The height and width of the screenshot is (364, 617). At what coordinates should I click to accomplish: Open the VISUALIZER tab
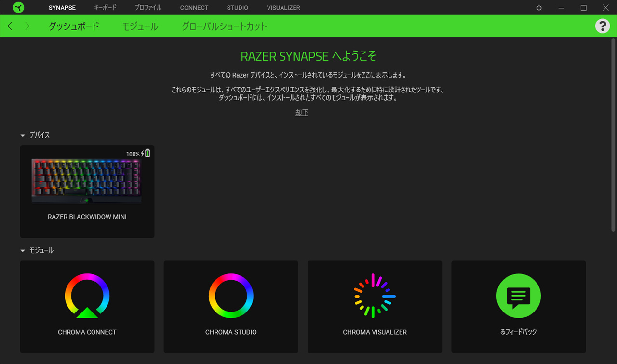(283, 8)
